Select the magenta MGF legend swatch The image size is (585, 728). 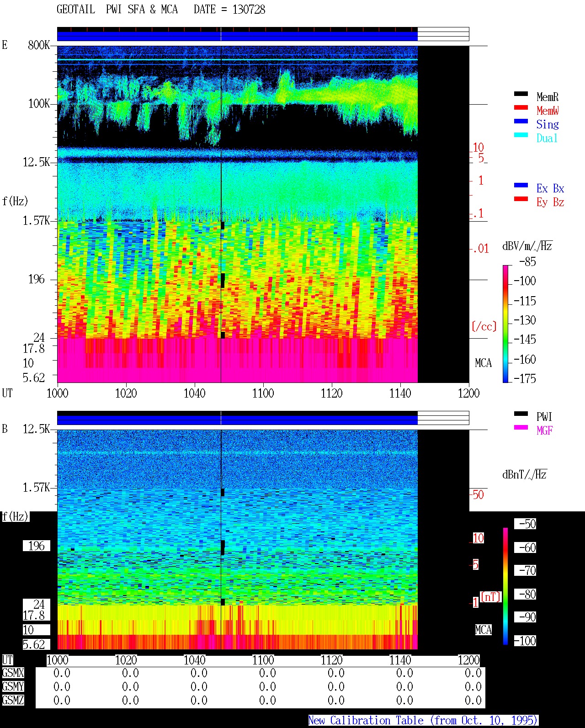pyautogui.click(x=521, y=427)
